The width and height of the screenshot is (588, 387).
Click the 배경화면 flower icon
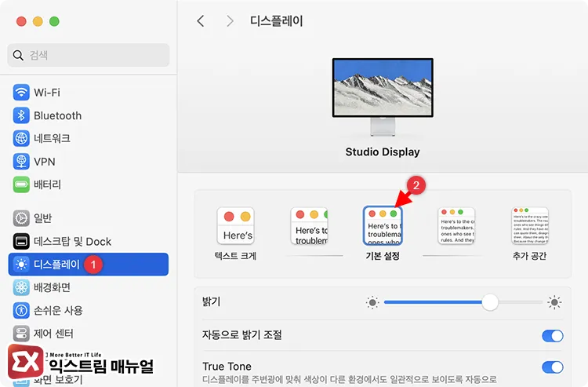coord(21,287)
